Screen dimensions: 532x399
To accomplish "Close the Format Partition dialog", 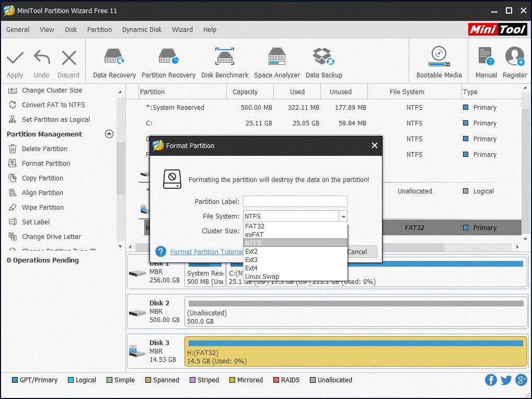I will [x=375, y=145].
